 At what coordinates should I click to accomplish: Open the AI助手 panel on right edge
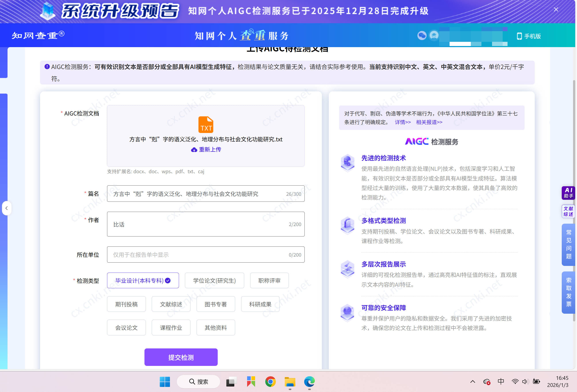(x=568, y=193)
